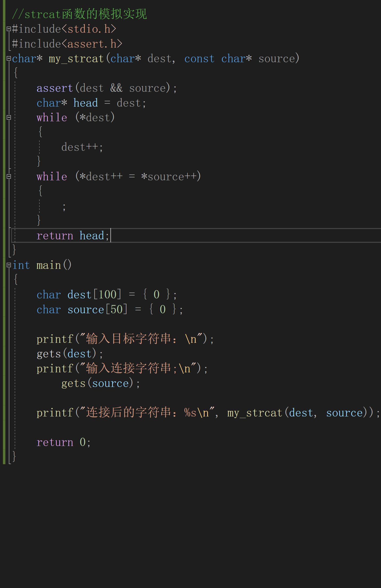Click the char dest[100] declaration
This screenshot has height=588, width=381.
click(x=106, y=294)
